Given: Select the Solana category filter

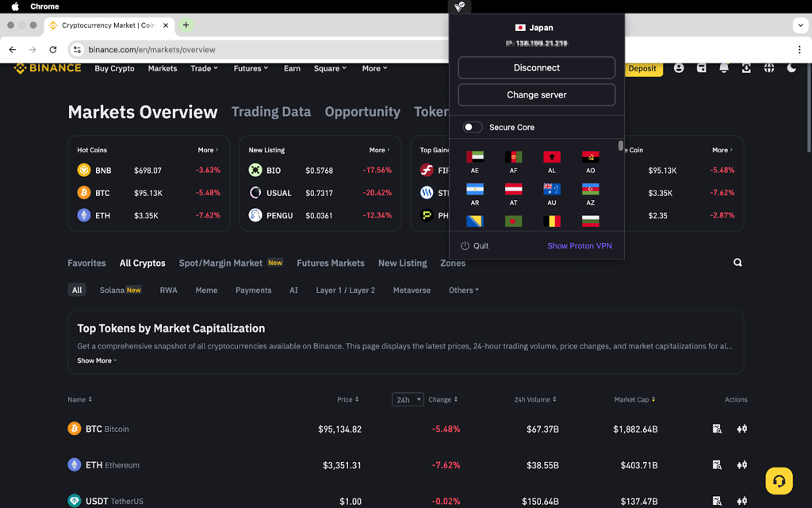Looking at the screenshot, I should click(x=121, y=291).
